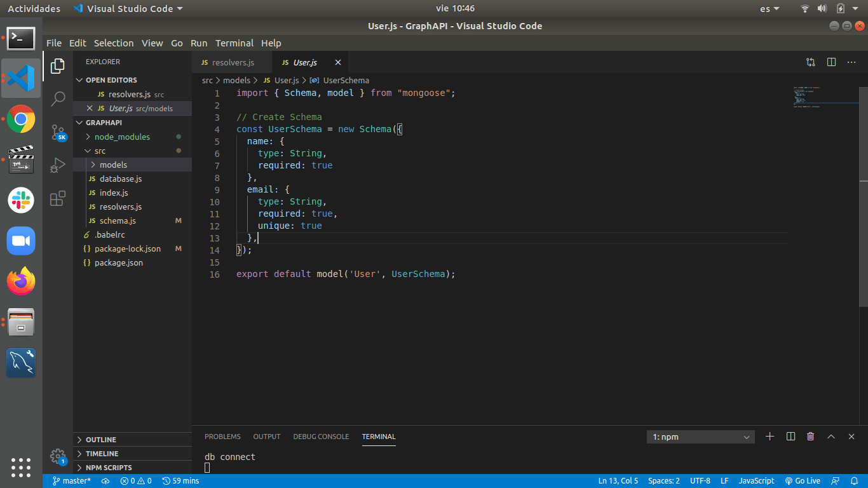Screen dimensions: 868x488
Task: Open index.js in the explorer
Action: [x=133, y=193]
